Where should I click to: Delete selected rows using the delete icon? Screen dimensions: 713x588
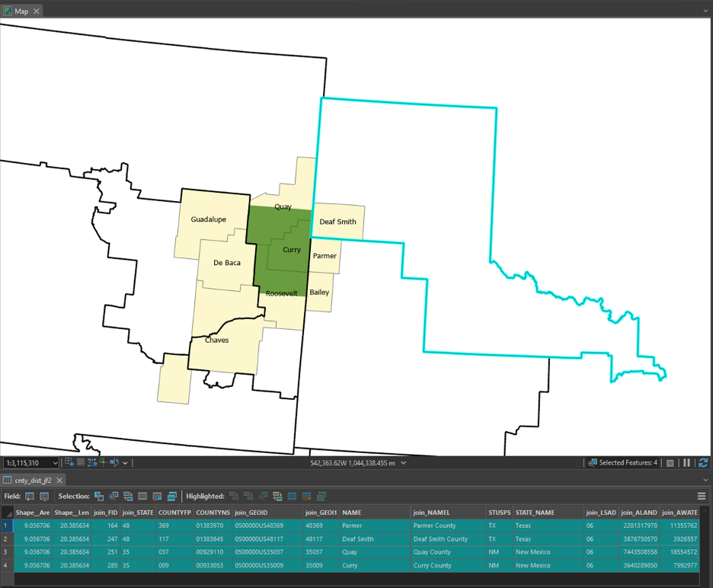(155, 496)
